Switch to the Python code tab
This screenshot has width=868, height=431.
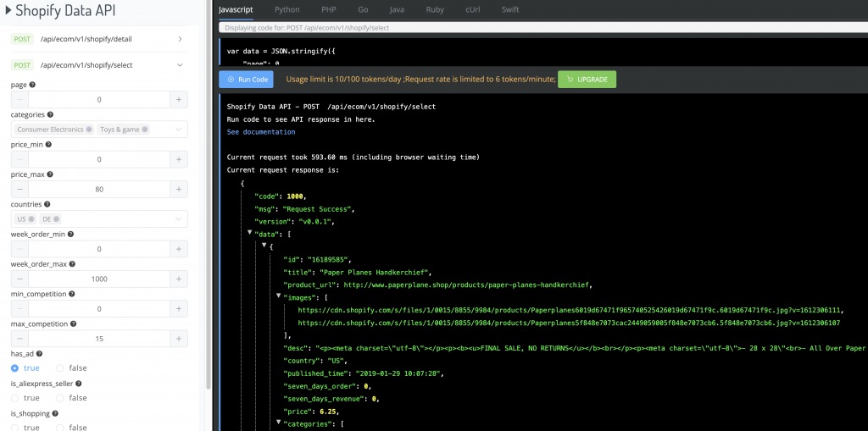point(287,9)
